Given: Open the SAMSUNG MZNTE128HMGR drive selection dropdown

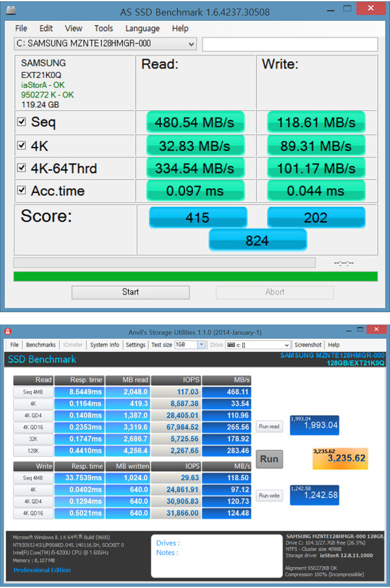Looking at the screenshot, I should coord(105,44).
